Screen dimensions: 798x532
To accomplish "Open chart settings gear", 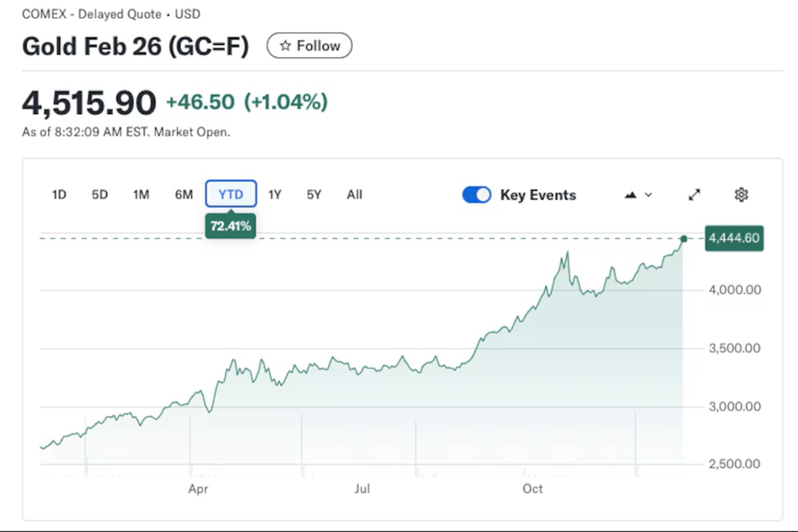I will (741, 195).
